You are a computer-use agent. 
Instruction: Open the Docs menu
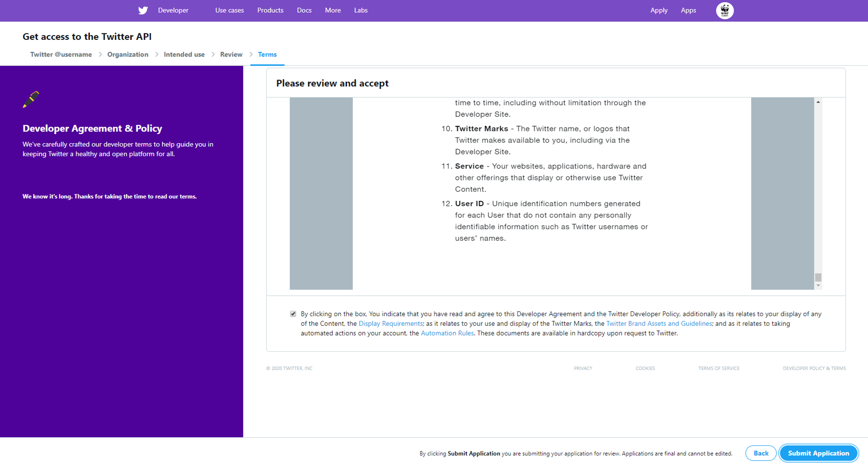click(x=304, y=10)
